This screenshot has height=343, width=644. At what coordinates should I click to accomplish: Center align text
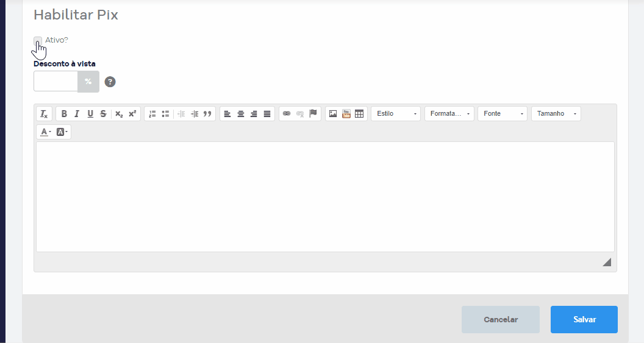click(x=241, y=114)
